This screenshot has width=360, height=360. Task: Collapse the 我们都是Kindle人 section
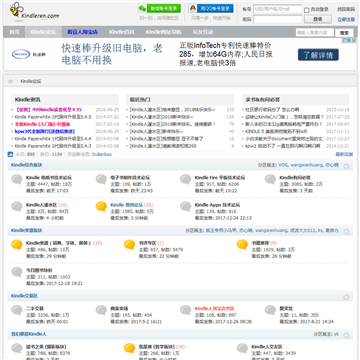coord(347,335)
